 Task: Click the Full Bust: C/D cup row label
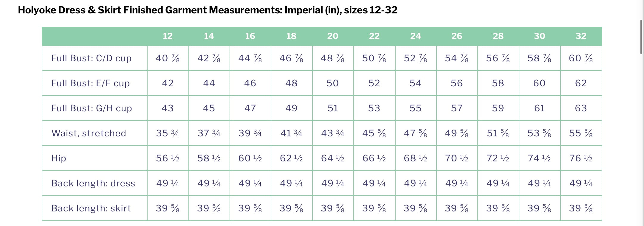pos(91,58)
